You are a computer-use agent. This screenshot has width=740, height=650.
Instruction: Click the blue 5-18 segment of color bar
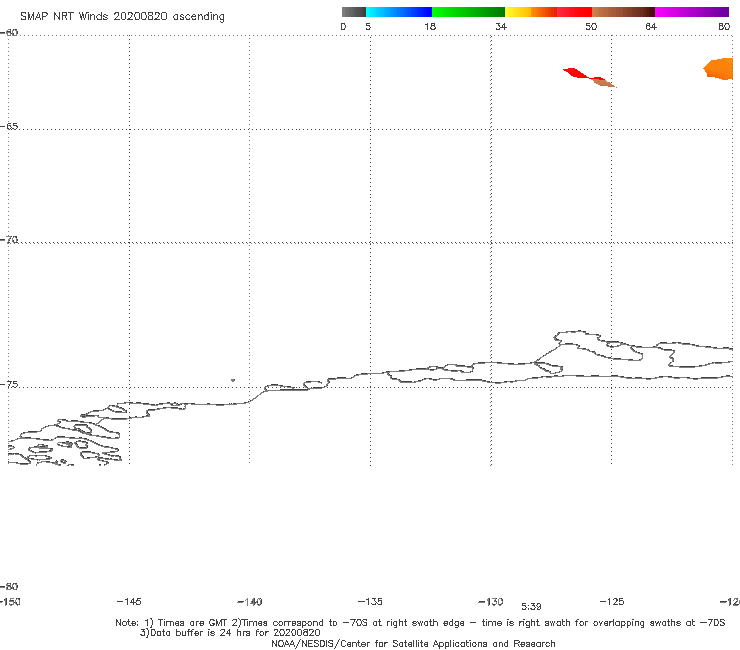click(399, 12)
